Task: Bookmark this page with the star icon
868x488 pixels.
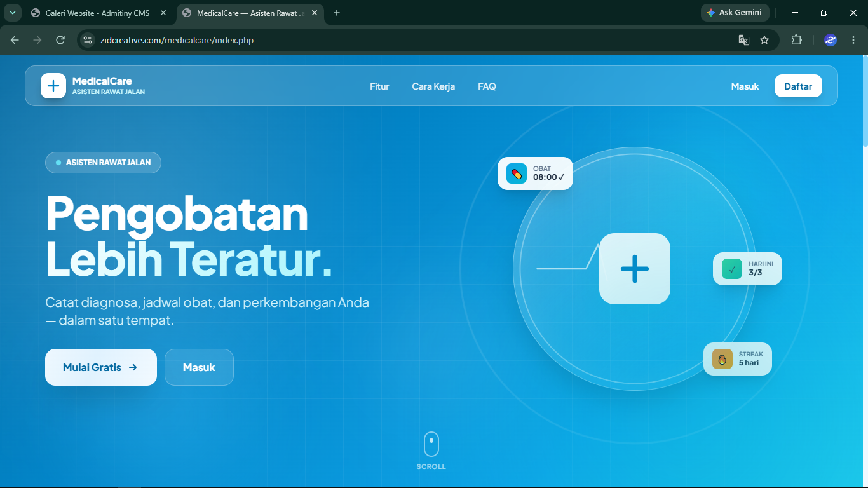Action: pos(764,40)
